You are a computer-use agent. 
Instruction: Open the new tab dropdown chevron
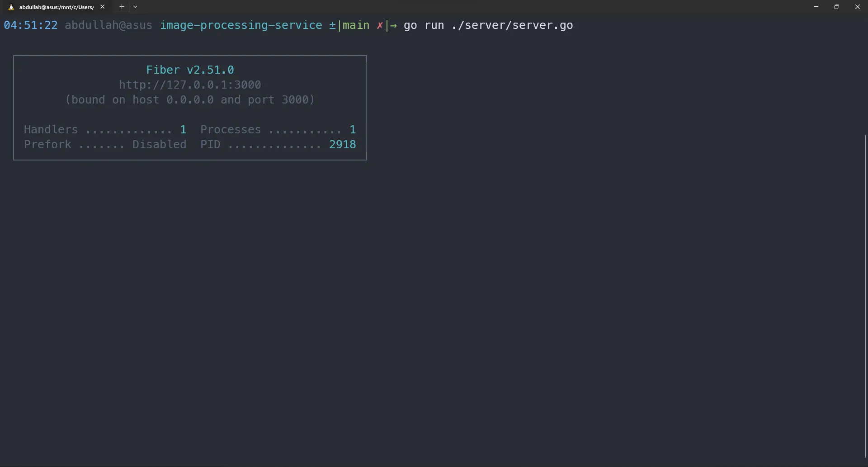[x=135, y=7]
